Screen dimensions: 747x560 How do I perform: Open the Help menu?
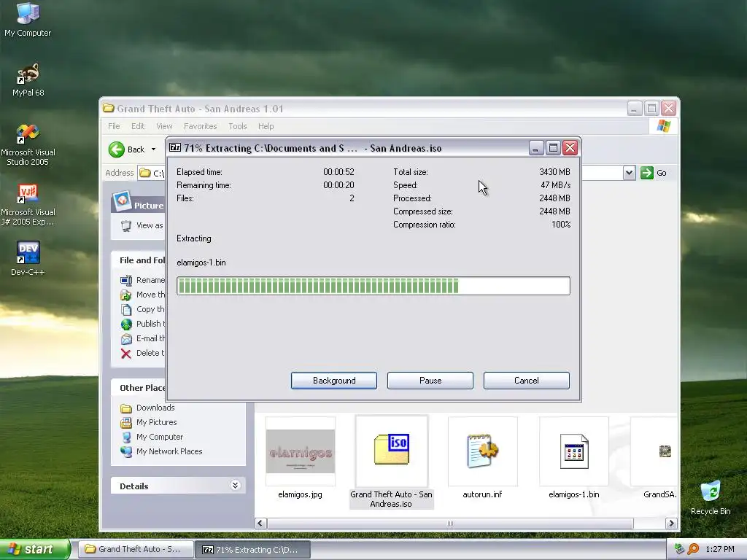coord(266,126)
